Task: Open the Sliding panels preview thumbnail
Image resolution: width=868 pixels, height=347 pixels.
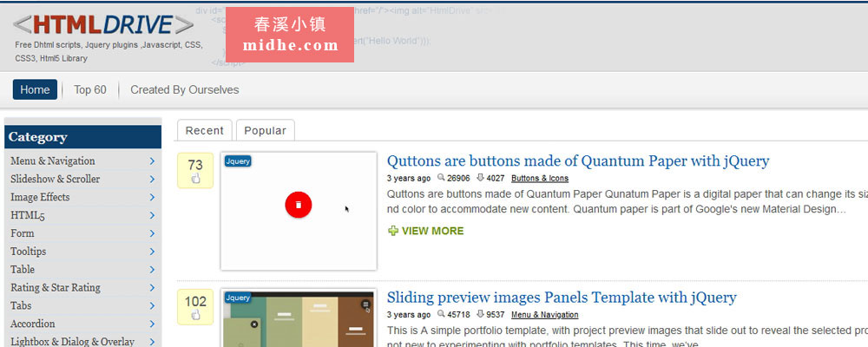Action: pos(299,318)
